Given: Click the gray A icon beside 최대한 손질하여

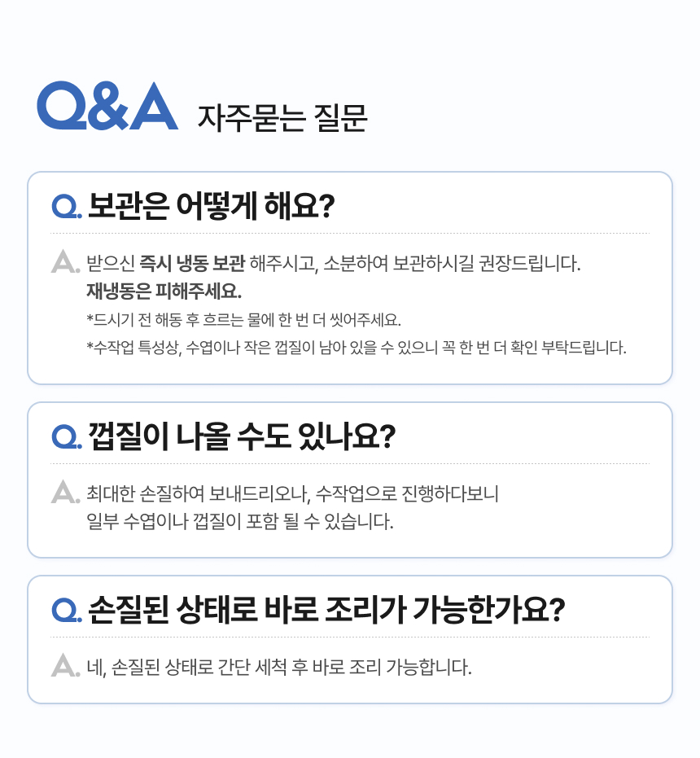Looking at the screenshot, I should (65, 492).
